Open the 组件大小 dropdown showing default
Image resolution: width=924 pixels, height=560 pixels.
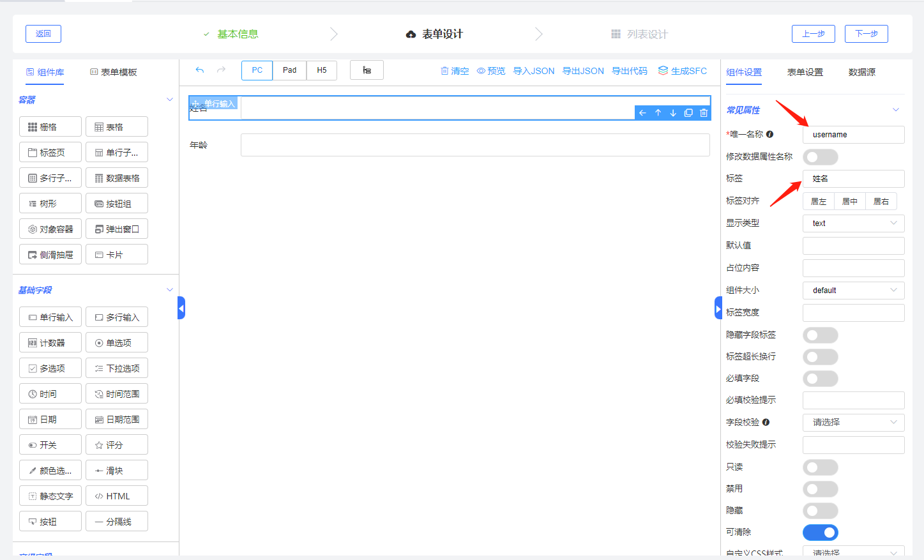tap(853, 291)
